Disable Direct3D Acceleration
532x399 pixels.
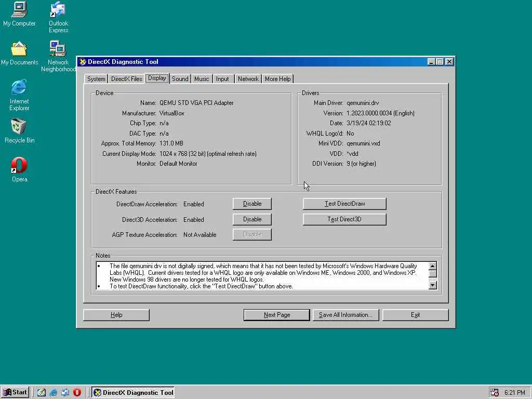point(252,219)
